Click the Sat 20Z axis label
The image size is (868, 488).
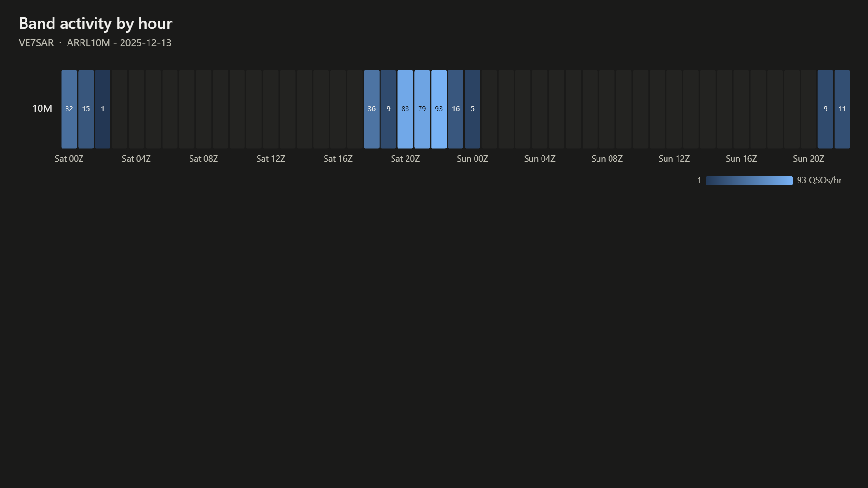(405, 159)
